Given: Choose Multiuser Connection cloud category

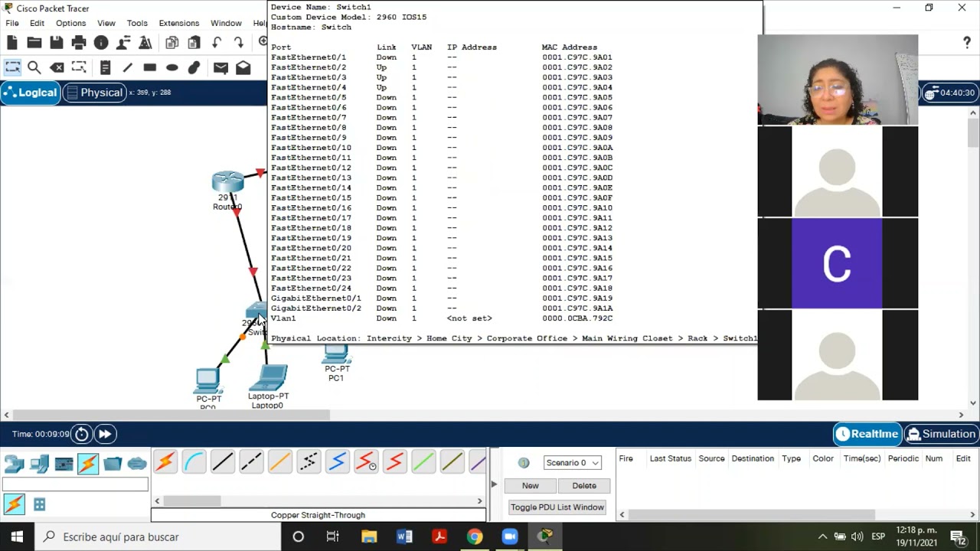Looking at the screenshot, I should pos(137,464).
